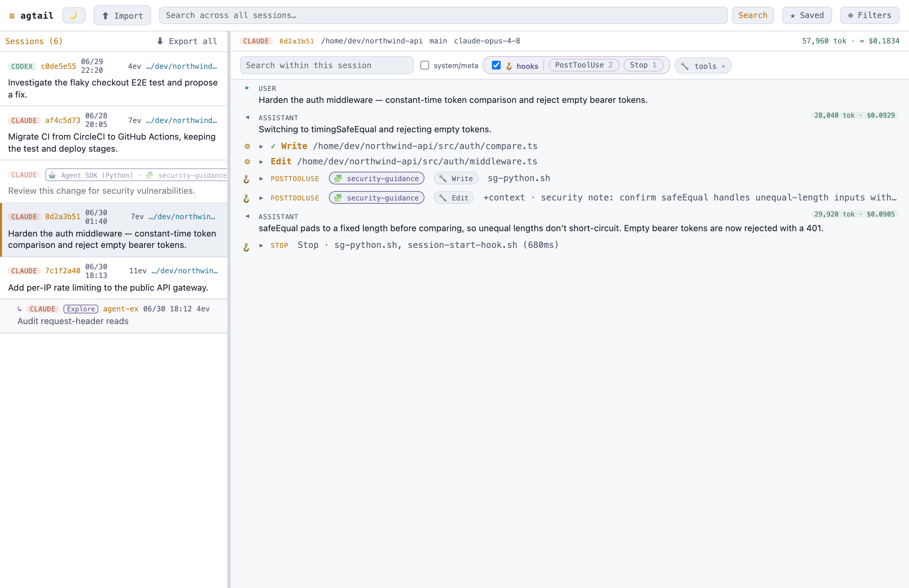
Task: Open the Claude session af4c5d73
Action: 114,133
